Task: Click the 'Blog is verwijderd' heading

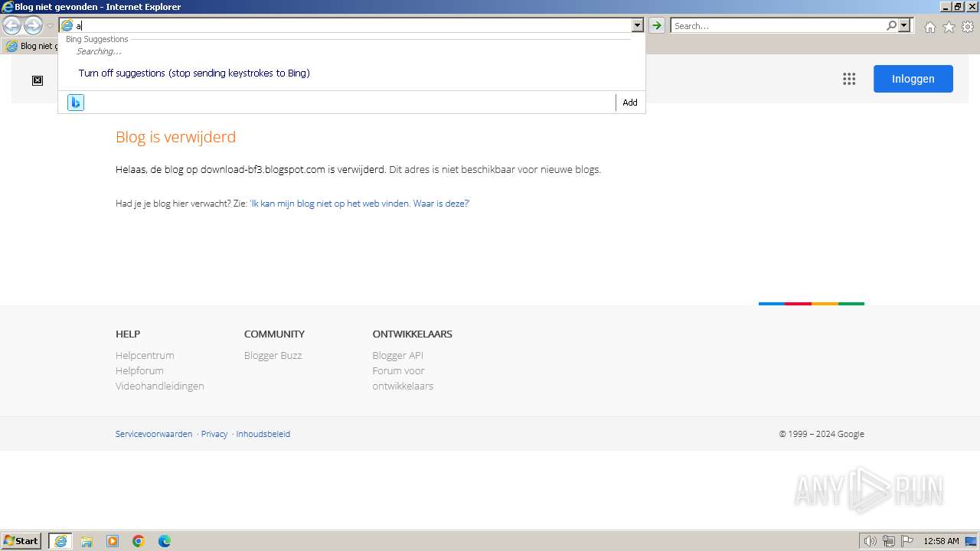Action: (x=175, y=137)
